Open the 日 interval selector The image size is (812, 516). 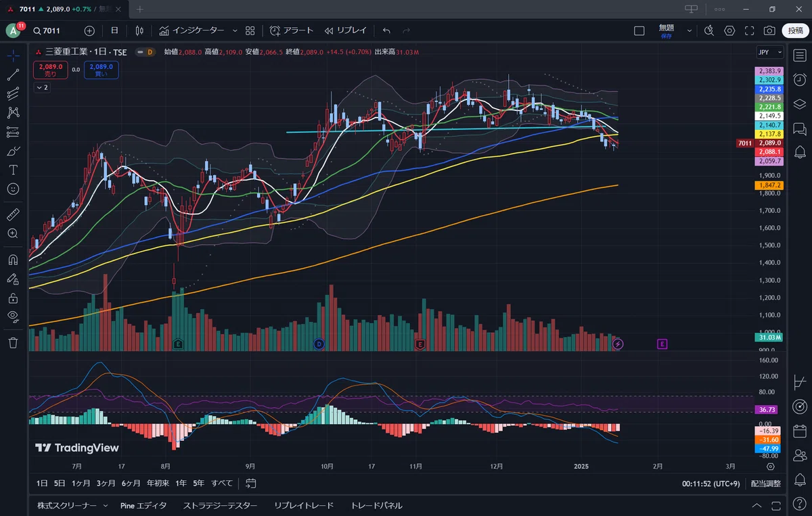(x=114, y=30)
